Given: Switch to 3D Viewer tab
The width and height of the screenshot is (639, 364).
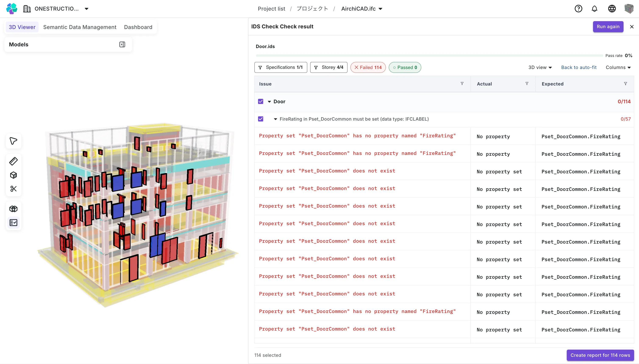Looking at the screenshot, I should click(x=22, y=27).
